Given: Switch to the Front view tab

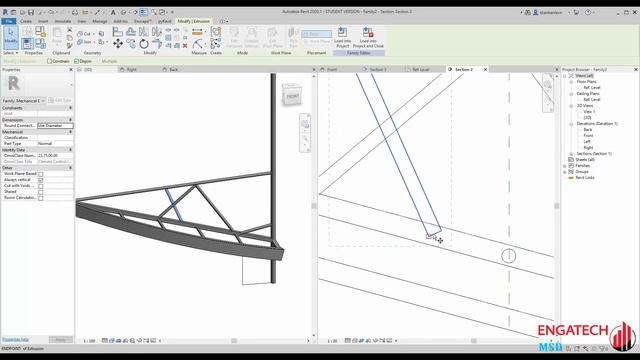Looking at the screenshot, I should pyautogui.click(x=331, y=69).
